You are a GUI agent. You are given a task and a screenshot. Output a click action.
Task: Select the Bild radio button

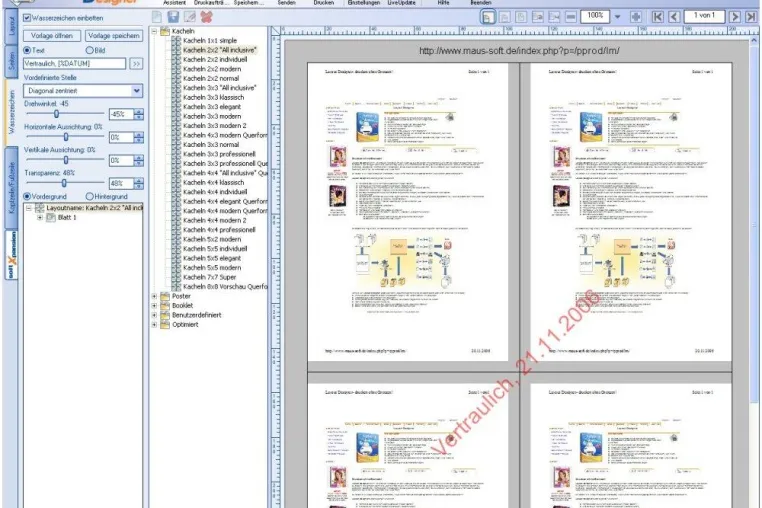tap(89, 50)
